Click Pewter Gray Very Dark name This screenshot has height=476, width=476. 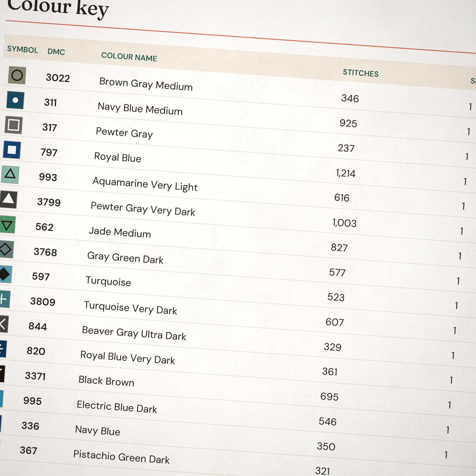coord(143,209)
